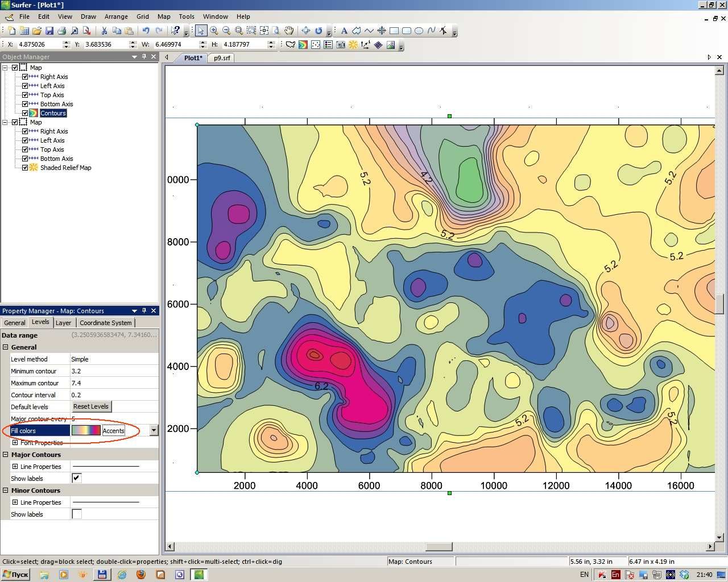This screenshot has height=582, width=728.
Task: Select the Cut scissors icon
Action: pos(104,31)
